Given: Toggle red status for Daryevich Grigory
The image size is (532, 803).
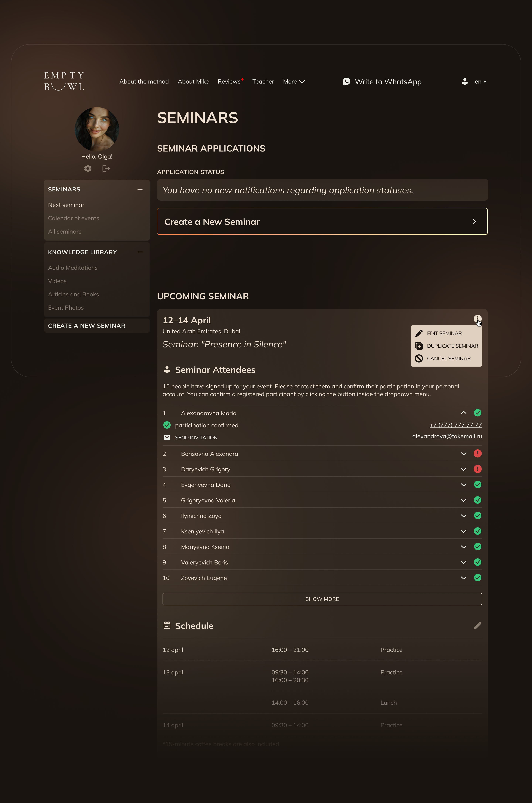Looking at the screenshot, I should (x=477, y=469).
